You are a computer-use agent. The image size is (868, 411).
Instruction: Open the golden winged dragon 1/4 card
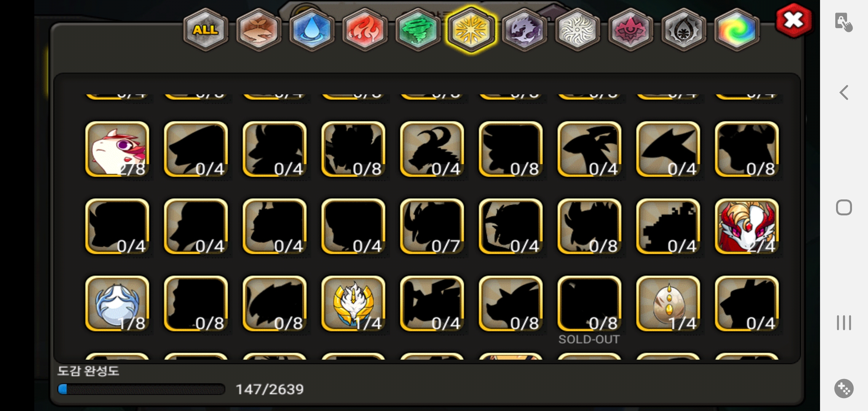click(x=353, y=304)
